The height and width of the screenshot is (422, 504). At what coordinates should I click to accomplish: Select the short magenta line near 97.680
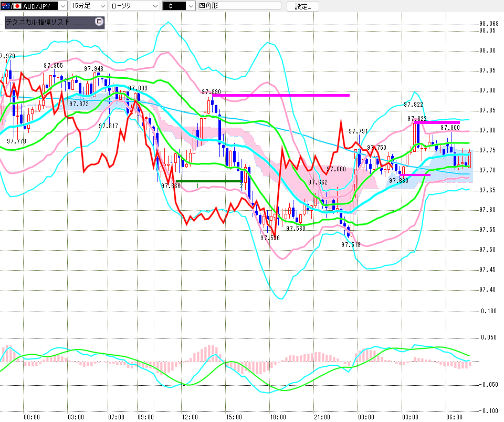(415, 175)
